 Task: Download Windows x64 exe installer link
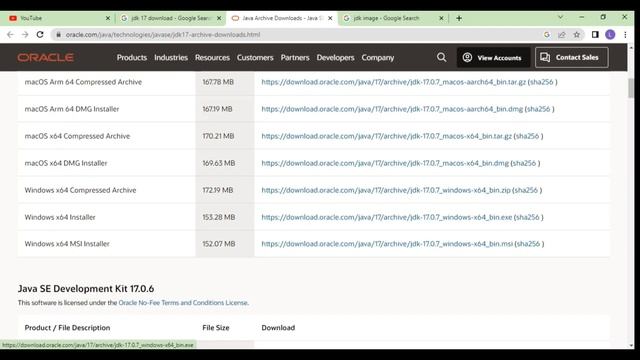click(x=387, y=217)
